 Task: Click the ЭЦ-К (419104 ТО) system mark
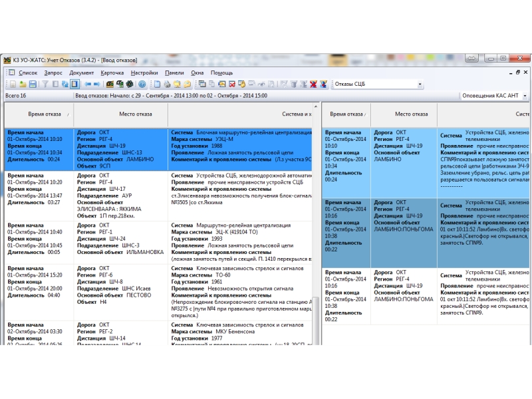237,232
